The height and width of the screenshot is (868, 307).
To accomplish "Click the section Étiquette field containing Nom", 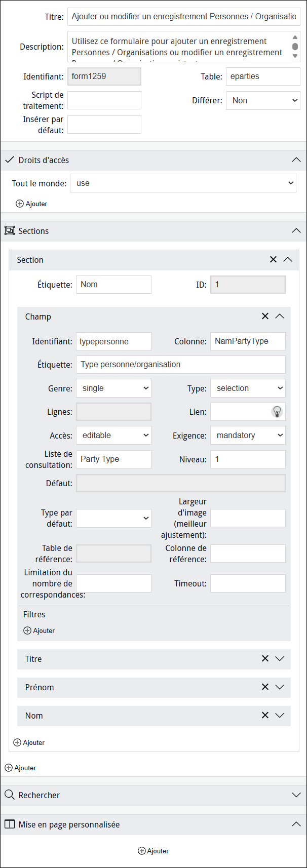I will pyautogui.click(x=113, y=285).
